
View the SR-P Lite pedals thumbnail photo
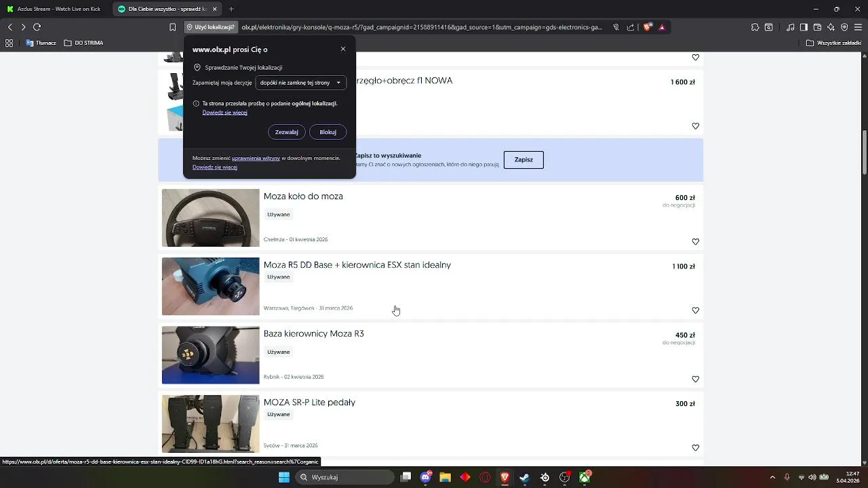tap(210, 424)
